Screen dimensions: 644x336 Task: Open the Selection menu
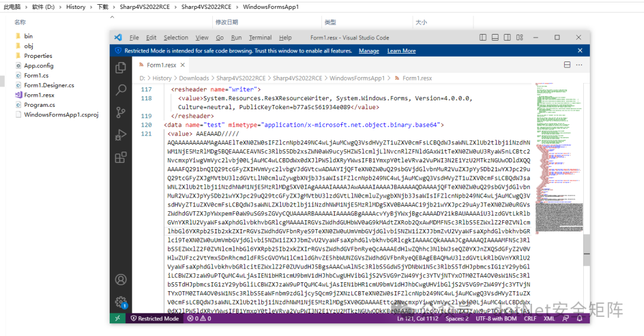click(x=176, y=38)
